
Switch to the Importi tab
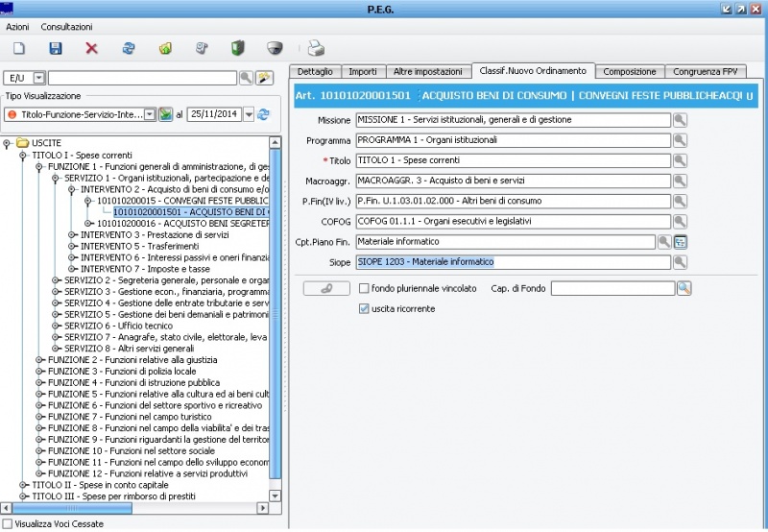pos(362,71)
